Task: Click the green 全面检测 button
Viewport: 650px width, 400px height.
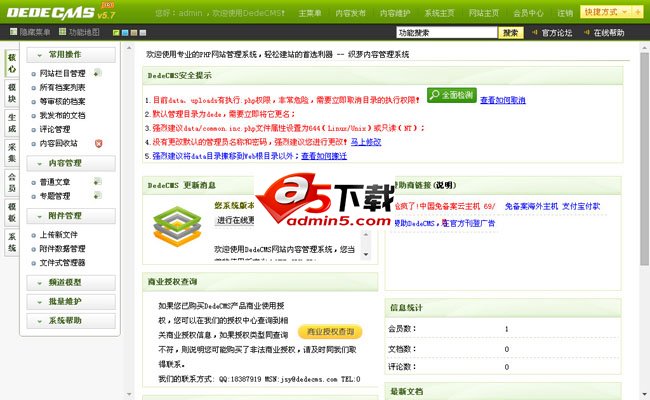Action: click(452, 95)
